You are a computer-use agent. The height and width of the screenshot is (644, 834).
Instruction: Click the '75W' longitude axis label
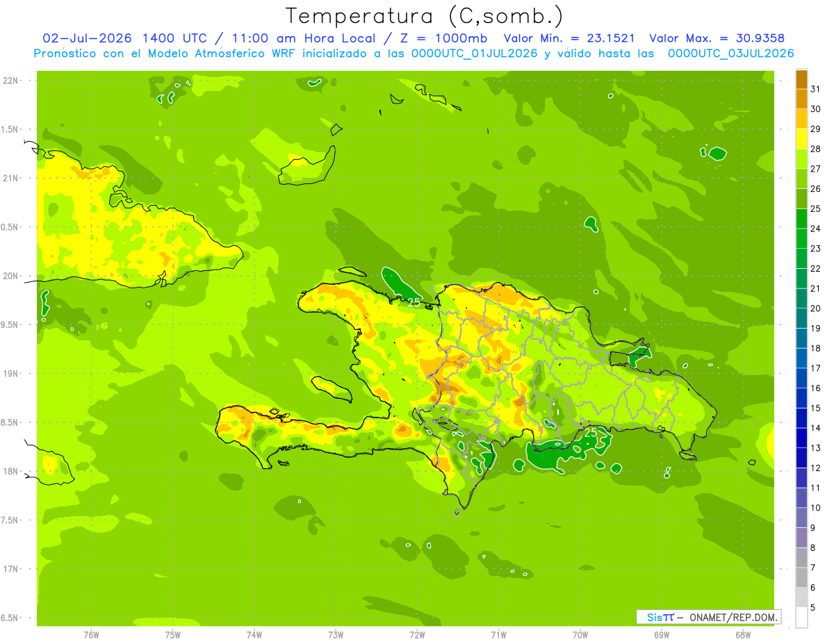[173, 635]
